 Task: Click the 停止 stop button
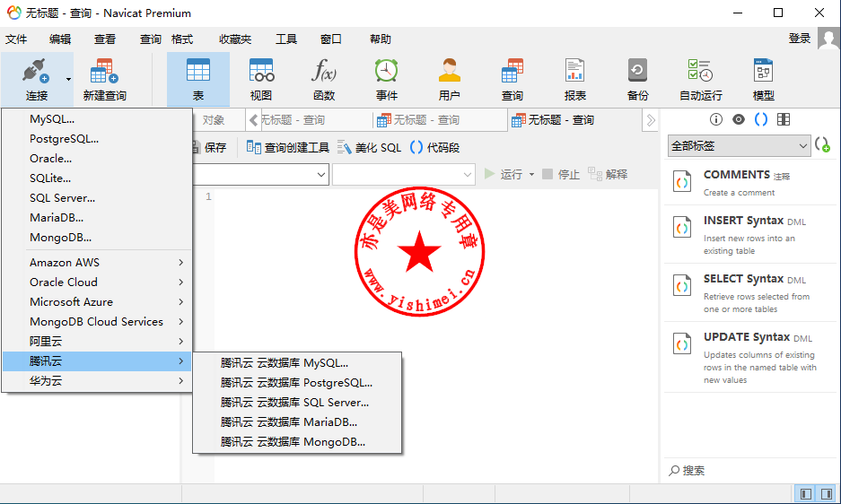[x=561, y=174]
